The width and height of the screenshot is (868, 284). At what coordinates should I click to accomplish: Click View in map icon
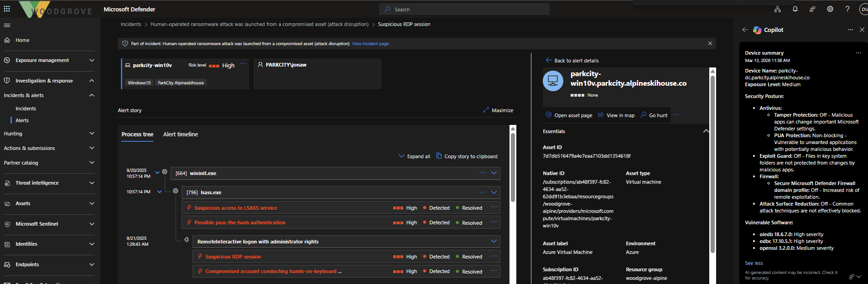pyautogui.click(x=601, y=115)
